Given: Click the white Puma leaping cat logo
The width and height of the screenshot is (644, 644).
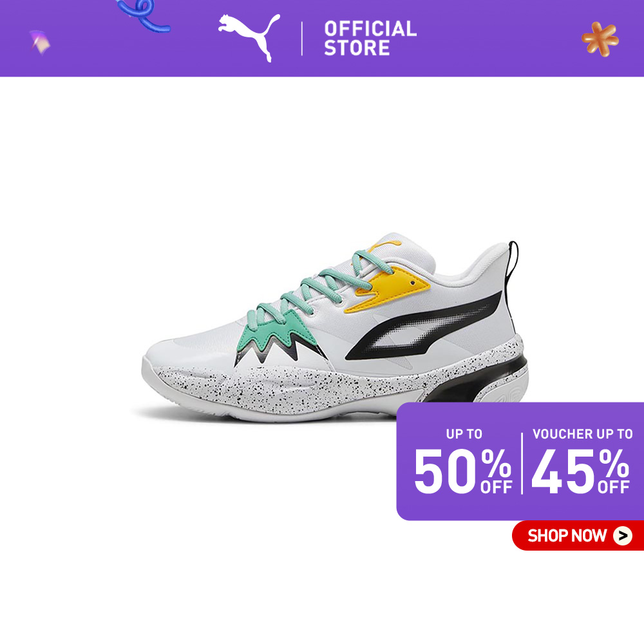Looking at the screenshot, I should (x=249, y=37).
